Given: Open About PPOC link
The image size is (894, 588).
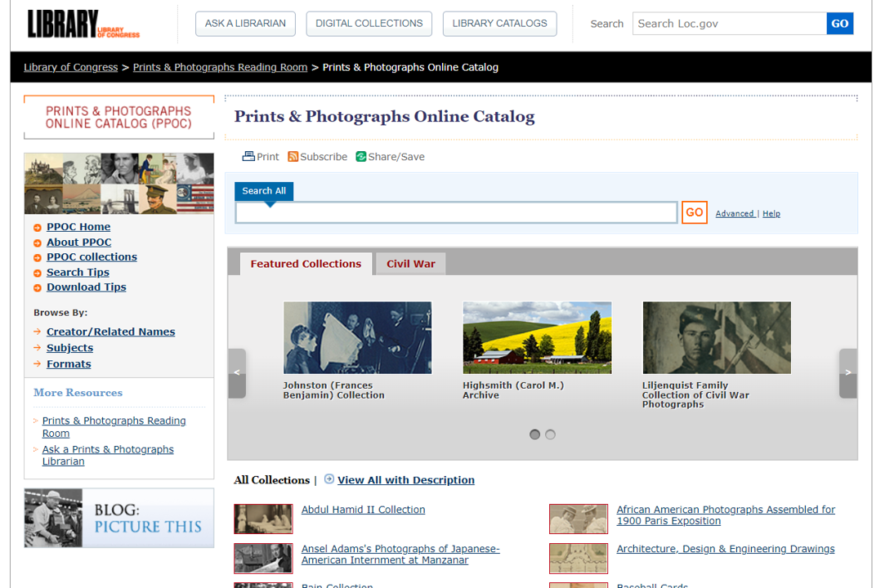Looking at the screenshot, I should [x=78, y=243].
